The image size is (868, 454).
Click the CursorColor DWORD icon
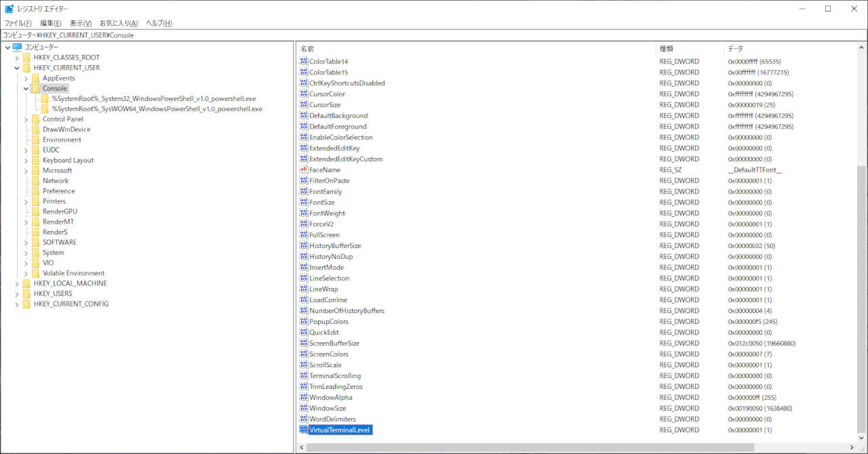[x=304, y=94]
